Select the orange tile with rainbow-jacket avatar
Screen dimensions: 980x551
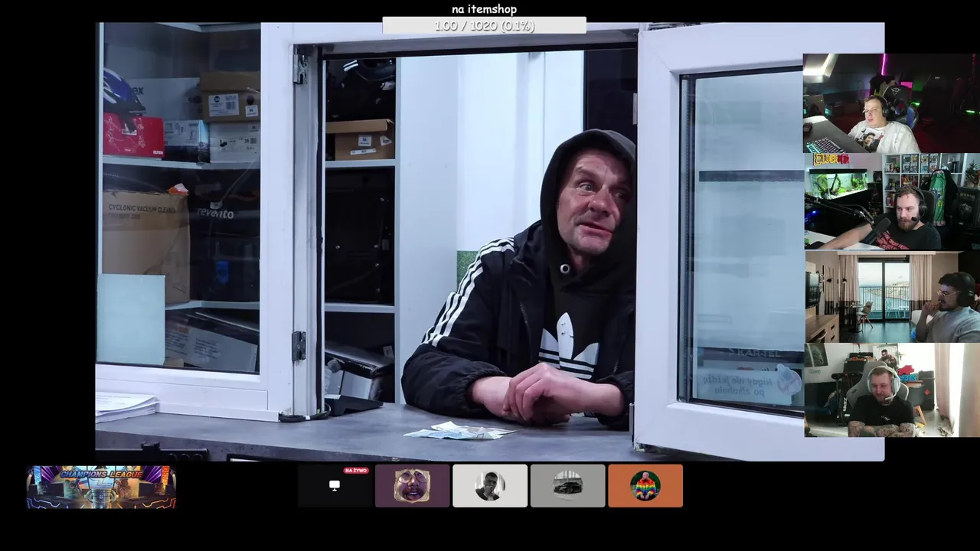[645, 486]
